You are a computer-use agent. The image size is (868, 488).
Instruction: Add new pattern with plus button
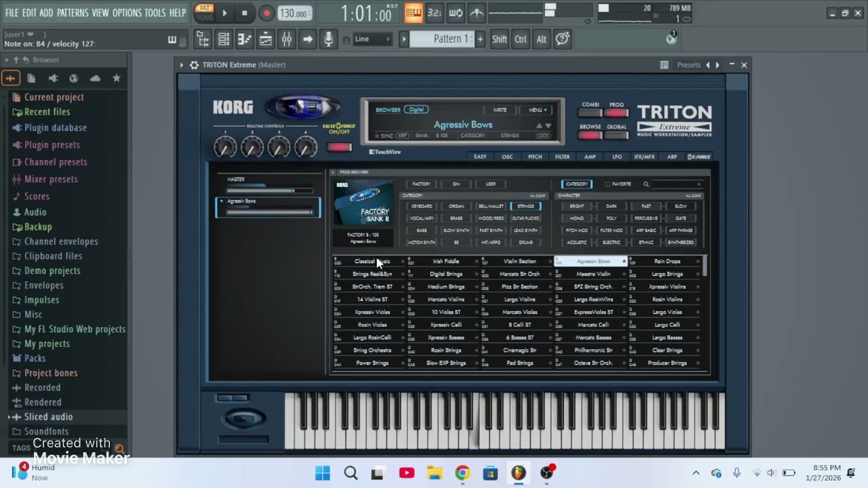pyautogui.click(x=480, y=39)
